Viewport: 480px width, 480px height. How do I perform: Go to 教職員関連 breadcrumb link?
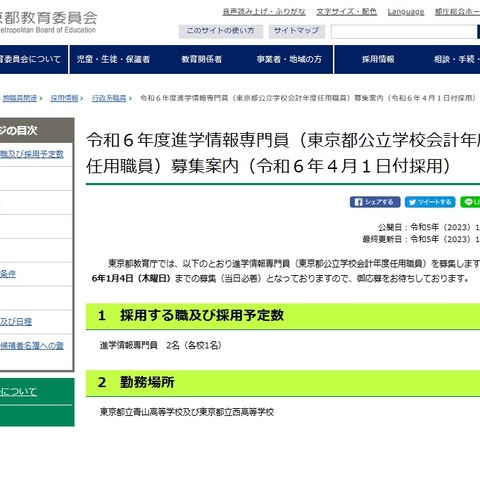[x=20, y=98]
